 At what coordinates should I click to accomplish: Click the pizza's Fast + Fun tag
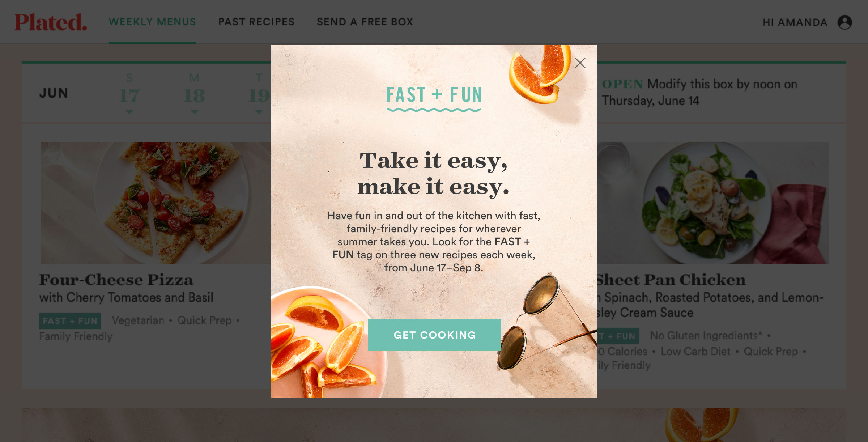(x=70, y=321)
